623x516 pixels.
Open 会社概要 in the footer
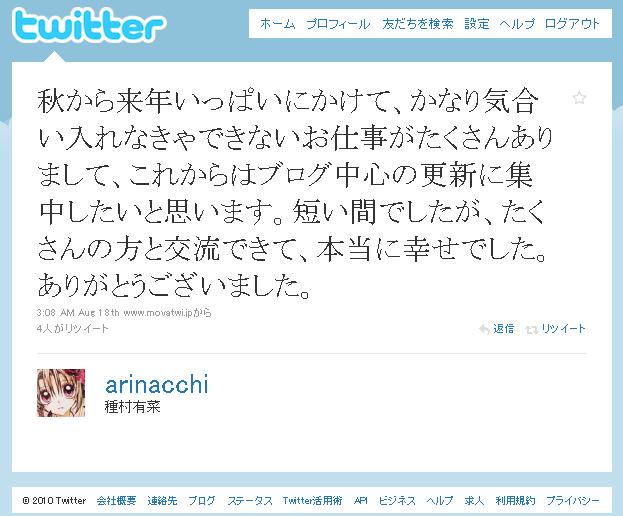(116, 501)
